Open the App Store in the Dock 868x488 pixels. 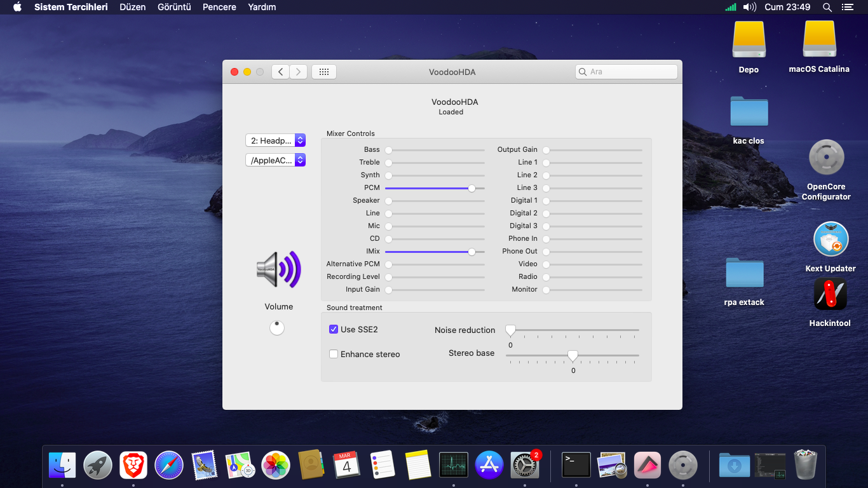pyautogui.click(x=489, y=465)
